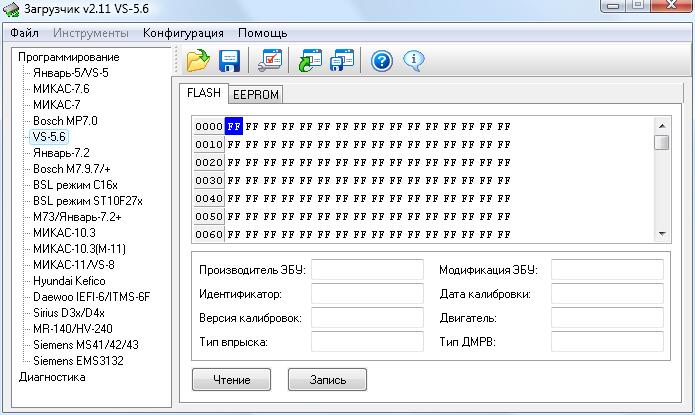Click the Тип ДМРВ input field
Screen dimensions: 695x415
coord(607,342)
